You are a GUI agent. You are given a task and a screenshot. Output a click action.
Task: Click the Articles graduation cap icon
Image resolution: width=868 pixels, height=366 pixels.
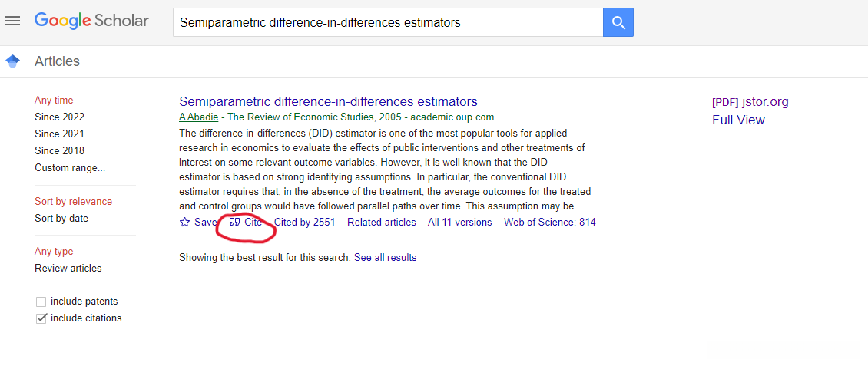click(12, 61)
